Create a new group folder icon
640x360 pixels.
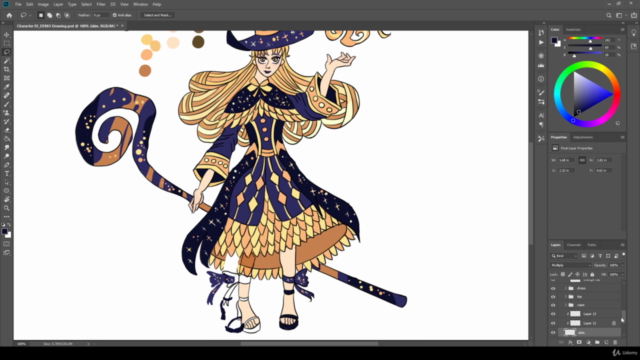(597, 342)
